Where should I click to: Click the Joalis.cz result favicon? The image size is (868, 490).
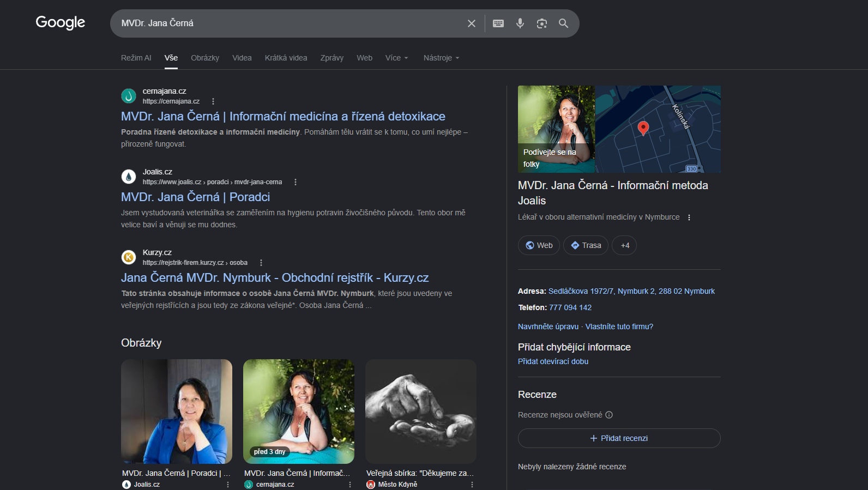[129, 177]
